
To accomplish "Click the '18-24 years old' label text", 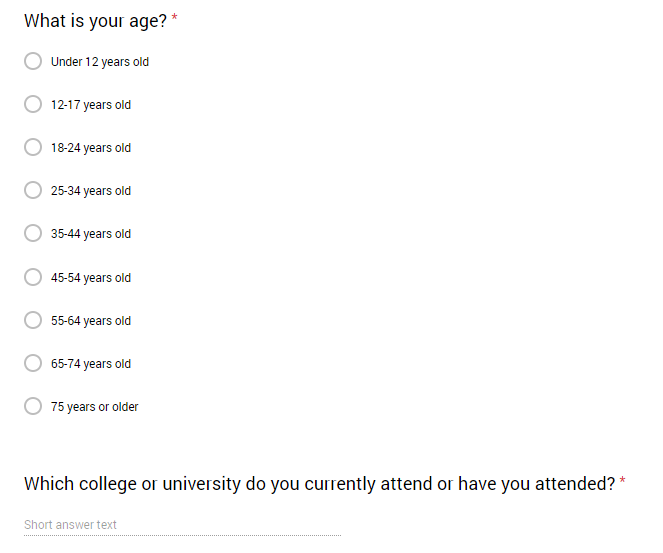I will (x=91, y=148).
